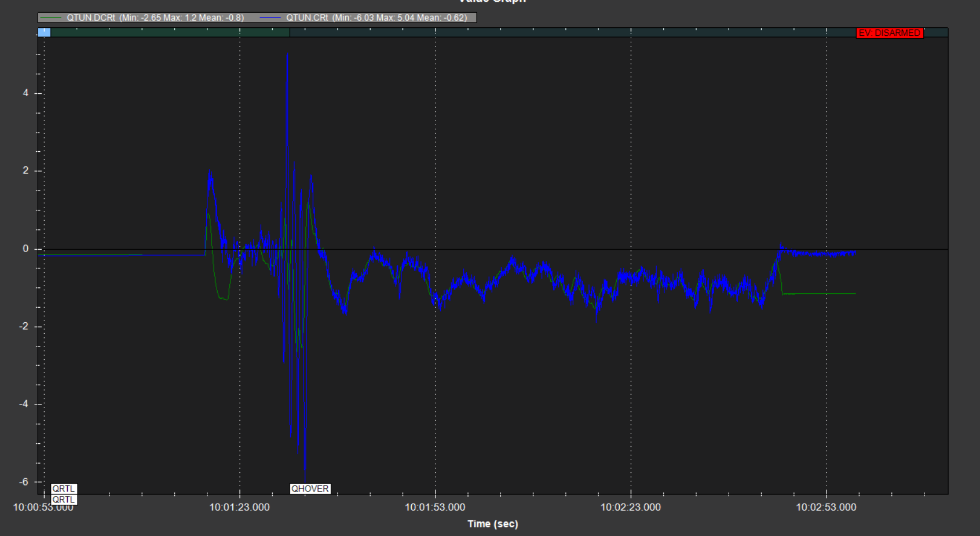Click the light blue segment in mode bar
This screenshot has width=980, height=536.
pyautogui.click(x=44, y=32)
